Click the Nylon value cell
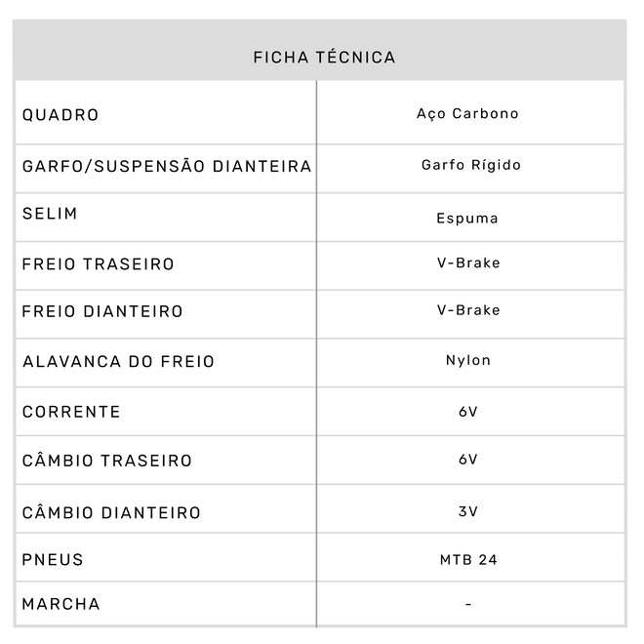This screenshot has width=644, height=644. (x=468, y=360)
